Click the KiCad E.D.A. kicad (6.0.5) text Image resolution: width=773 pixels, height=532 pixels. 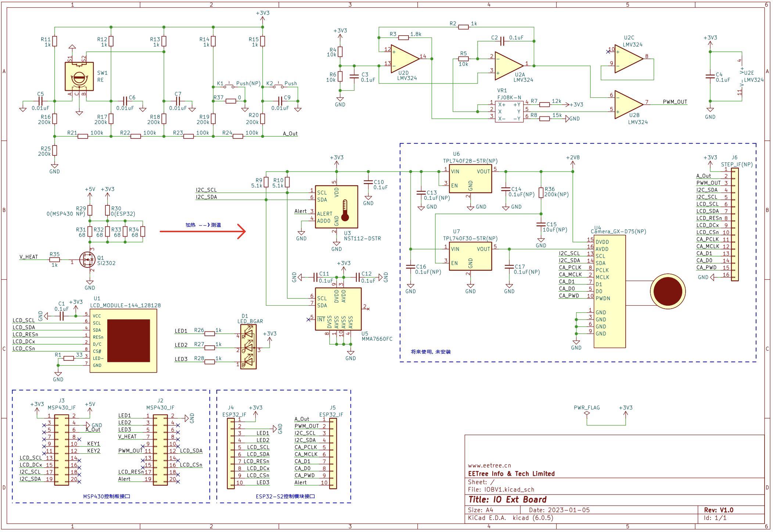coord(511,518)
